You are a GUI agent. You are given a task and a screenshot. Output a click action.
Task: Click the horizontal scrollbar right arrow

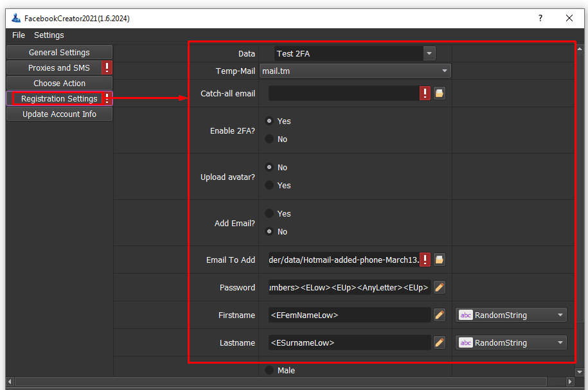click(570, 382)
